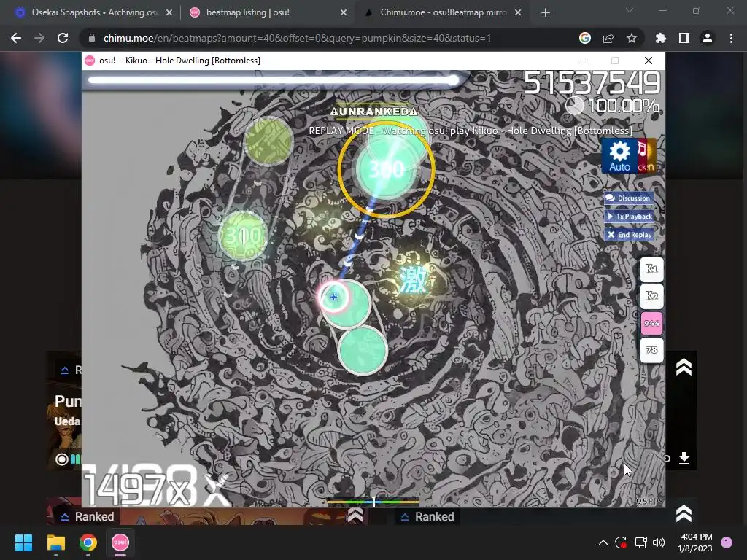Open File Explorer from the taskbar
Image resolution: width=747 pixels, height=560 pixels.
[x=55, y=542]
